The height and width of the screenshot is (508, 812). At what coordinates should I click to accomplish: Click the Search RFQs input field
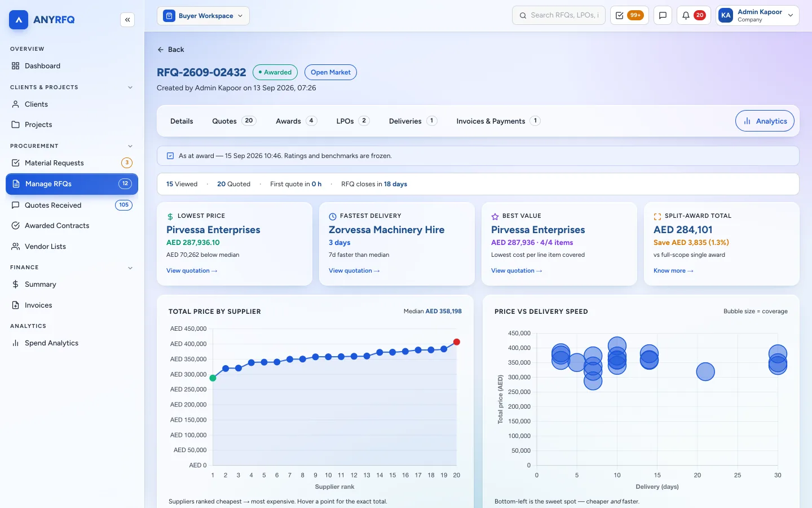click(x=559, y=16)
